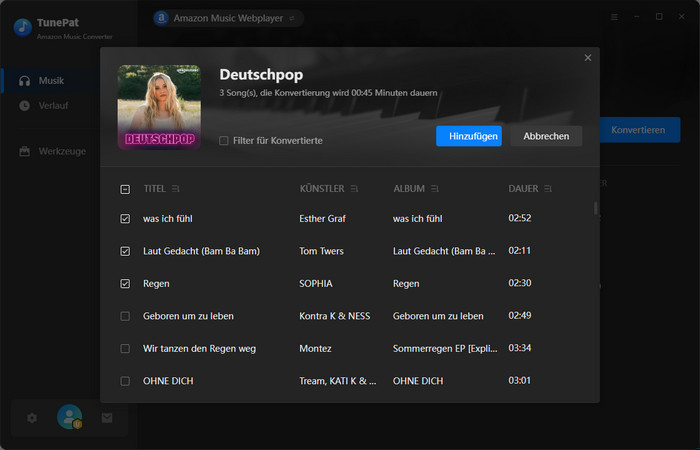Image resolution: width=700 pixels, height=450 pixels.
Task: Click artist 'Kontra K & NESS'
Action: 335,316
